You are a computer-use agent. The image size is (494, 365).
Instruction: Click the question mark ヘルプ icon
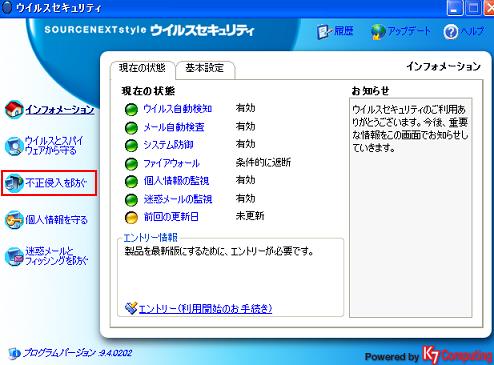tap(451, 32)
